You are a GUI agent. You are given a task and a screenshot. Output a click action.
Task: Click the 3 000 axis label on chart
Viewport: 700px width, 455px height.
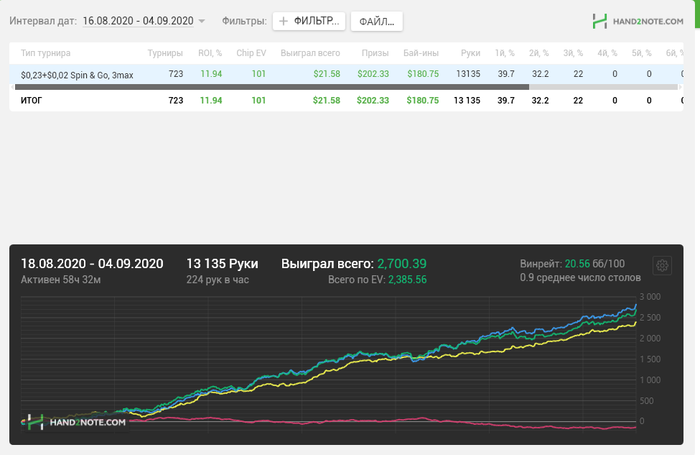tap(650, 297)
